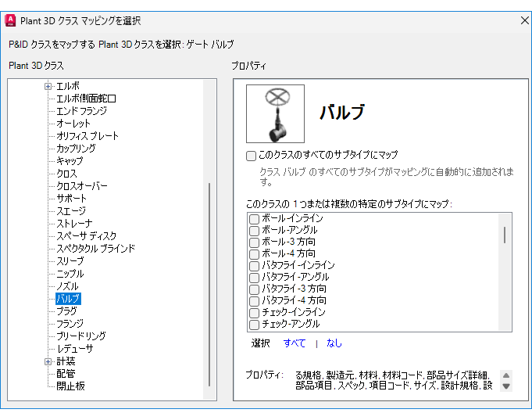This screenshot has height=420, width=532.
Task: Select the highlighted バルブ tree item
Action: pos(68,299)
